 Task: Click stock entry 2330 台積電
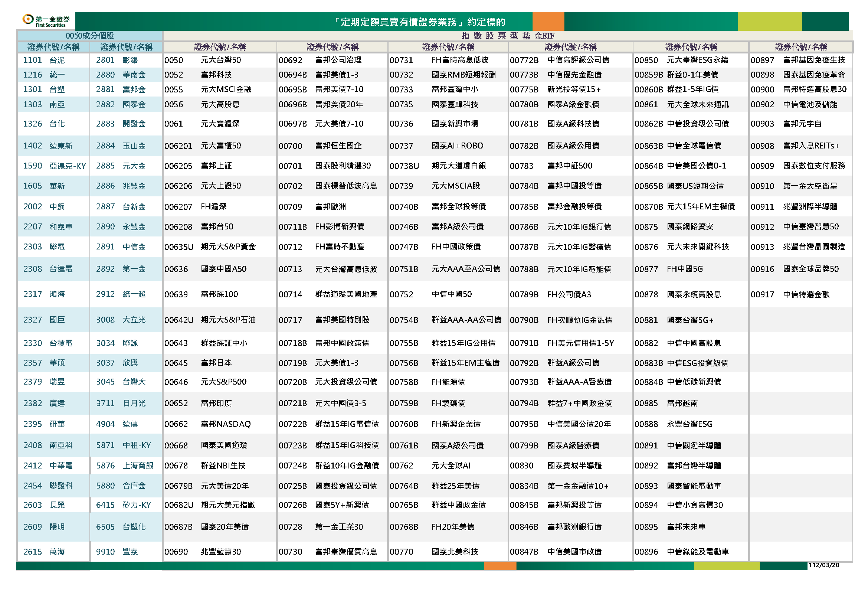(48, 343)
